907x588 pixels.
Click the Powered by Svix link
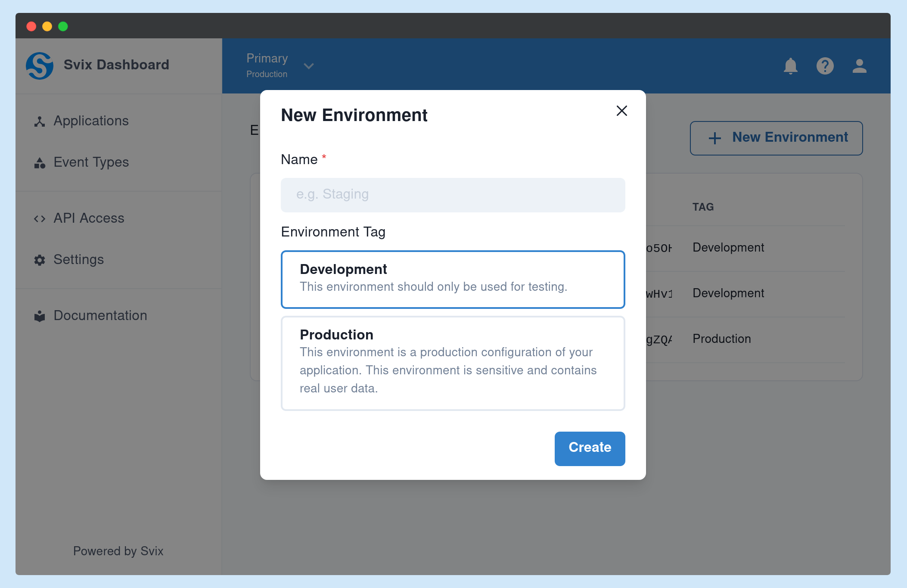pyautogui.click(x=118, y=551)
